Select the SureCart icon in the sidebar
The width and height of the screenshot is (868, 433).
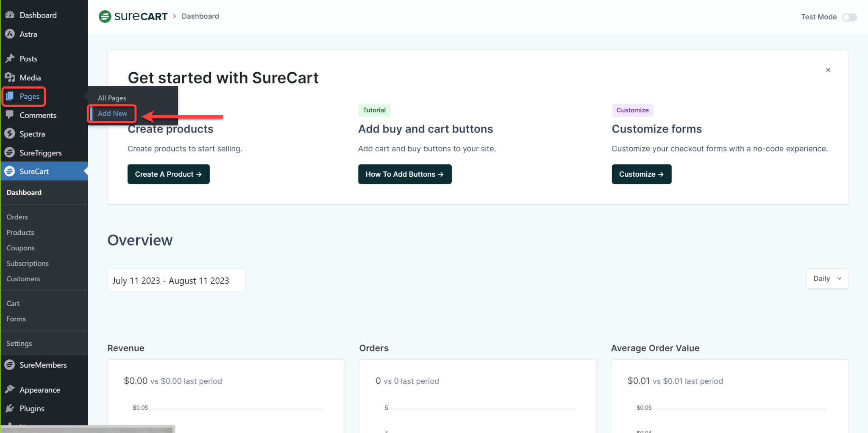click(10, 171)
